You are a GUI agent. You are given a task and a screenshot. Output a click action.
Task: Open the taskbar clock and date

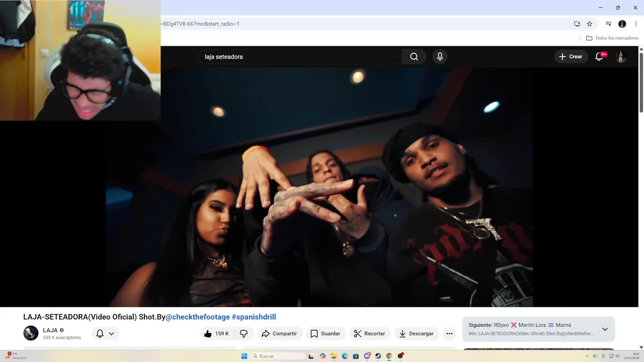click(631, 356)
